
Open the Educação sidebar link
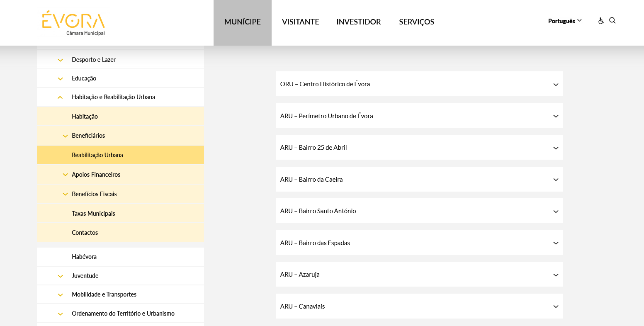click(84, 78)
